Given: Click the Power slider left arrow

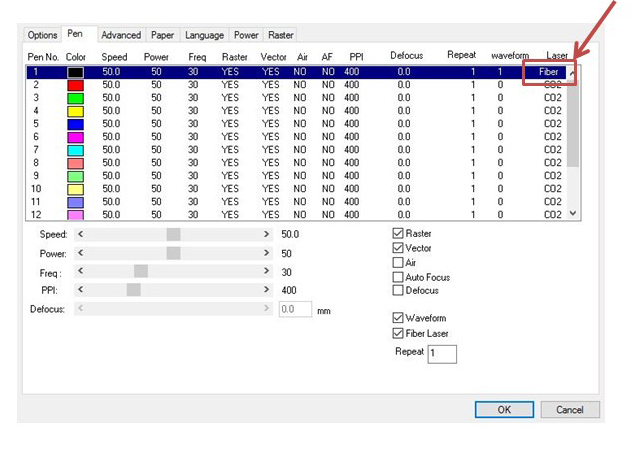Looking at the screenshot, I should click(81, 253).
